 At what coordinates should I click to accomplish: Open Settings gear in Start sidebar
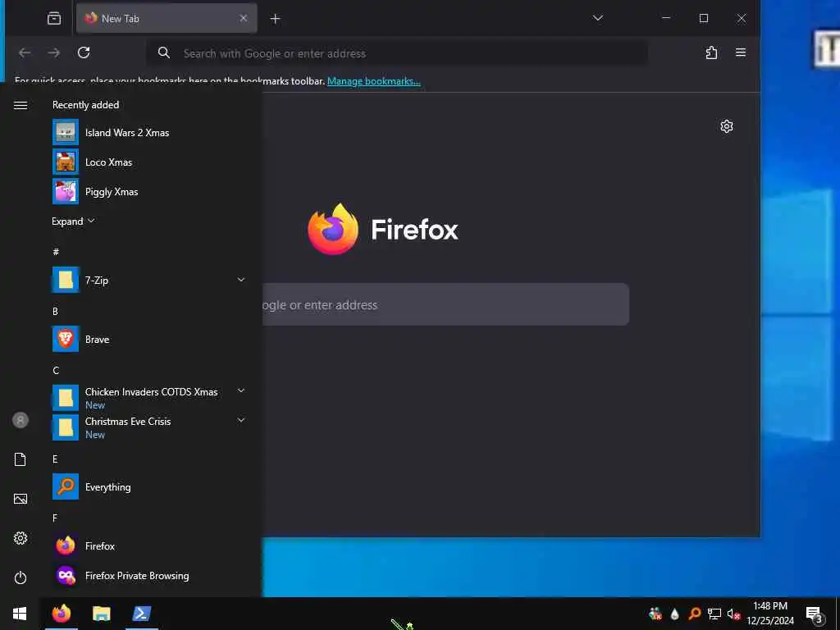(x=21, y=538)
